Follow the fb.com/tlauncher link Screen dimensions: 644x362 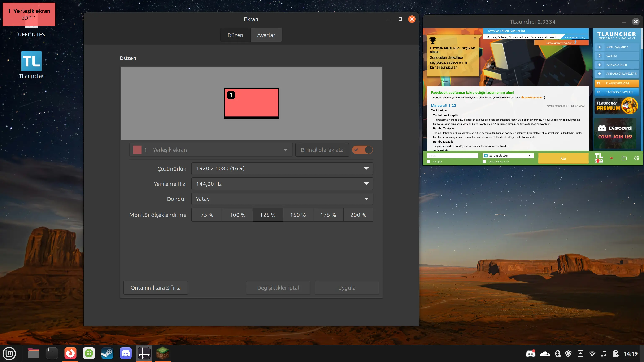[532, 98]
